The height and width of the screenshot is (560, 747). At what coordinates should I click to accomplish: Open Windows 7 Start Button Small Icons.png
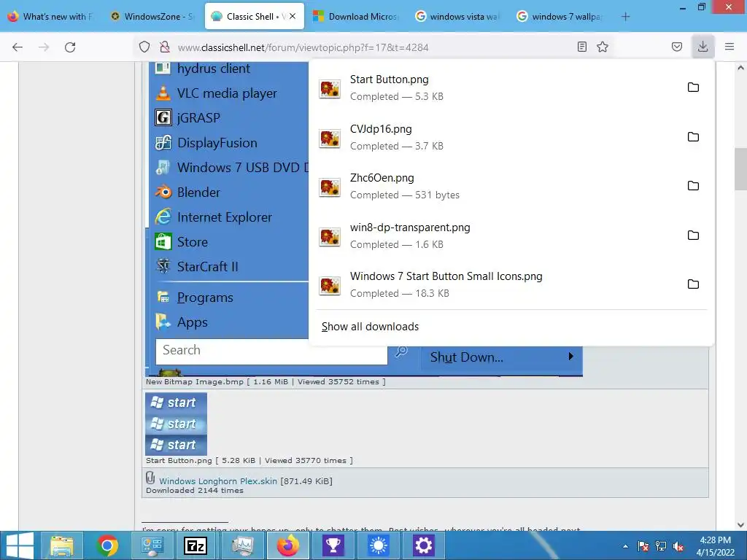(x=495, y=285)
